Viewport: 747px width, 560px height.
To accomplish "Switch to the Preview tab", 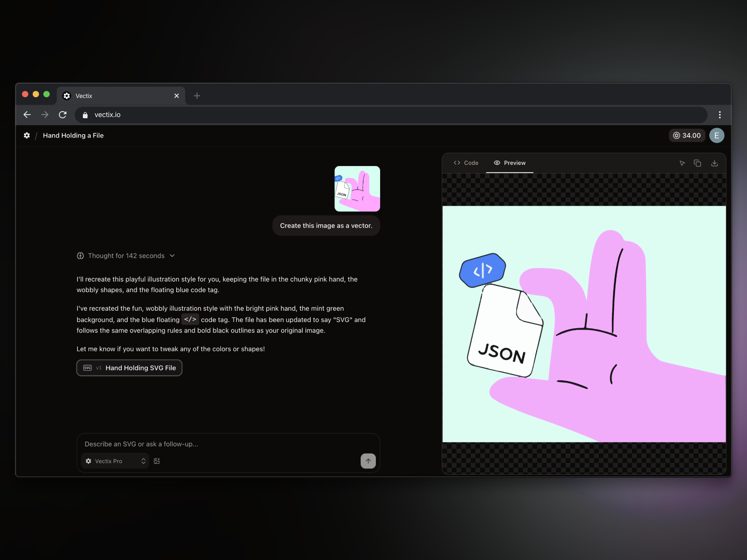I will point(510,163).
